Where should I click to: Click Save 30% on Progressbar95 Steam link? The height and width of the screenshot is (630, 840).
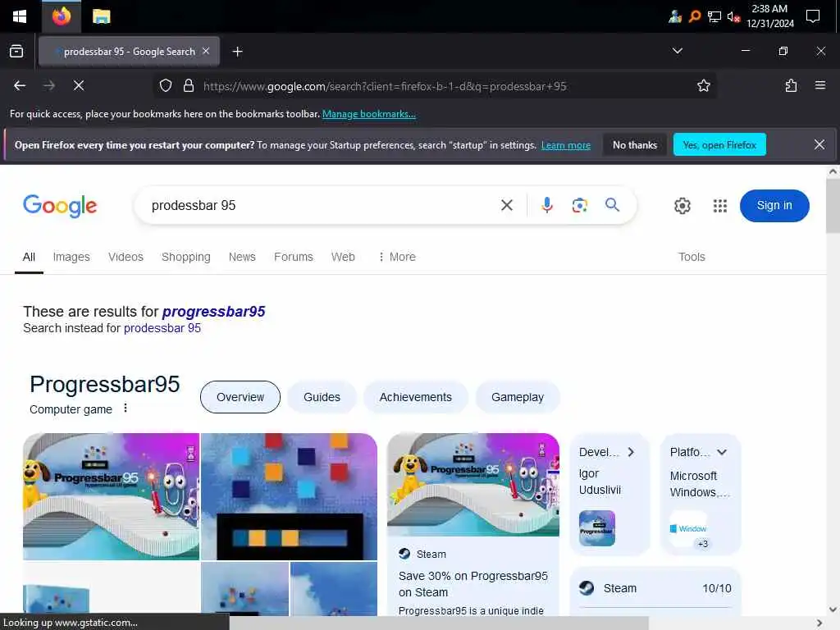(473, 584)
